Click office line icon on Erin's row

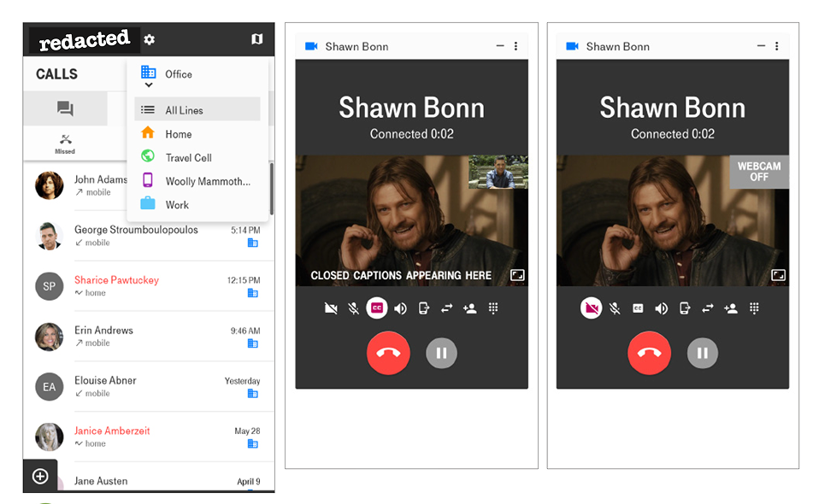(252, 343)
